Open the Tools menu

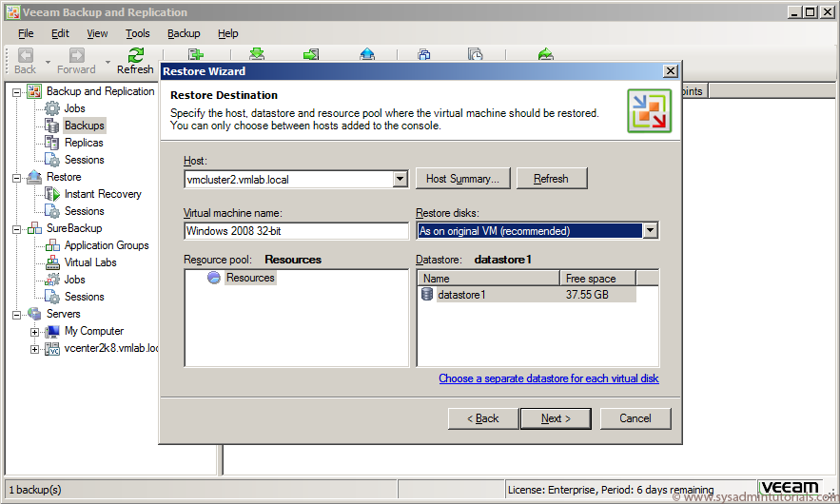(x=138, y=33)
